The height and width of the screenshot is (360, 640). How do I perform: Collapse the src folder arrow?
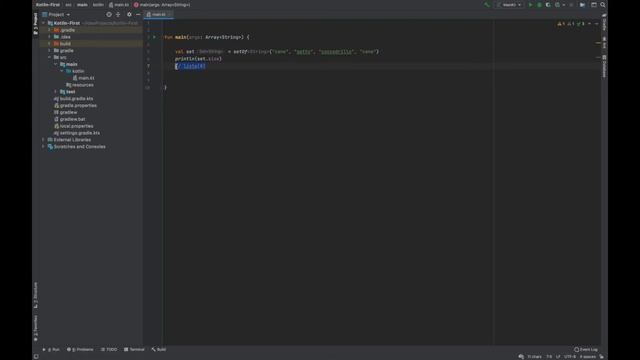[x=50, y=58]
